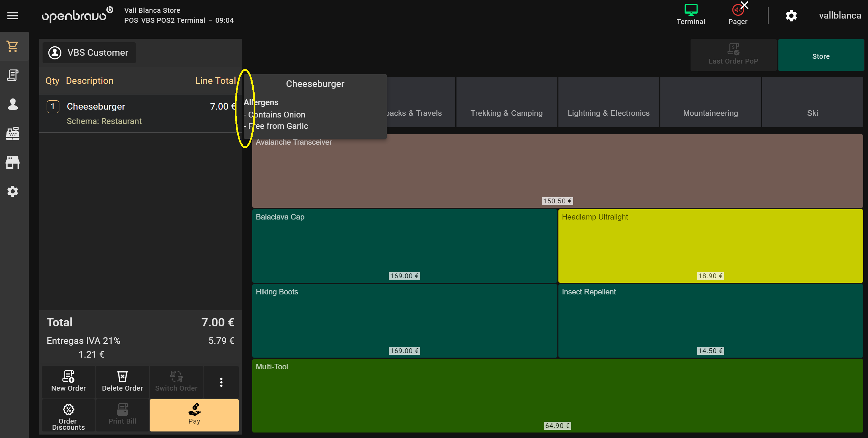
Task: Open sidebar settings gear icon
Action: tap(13, 191)
